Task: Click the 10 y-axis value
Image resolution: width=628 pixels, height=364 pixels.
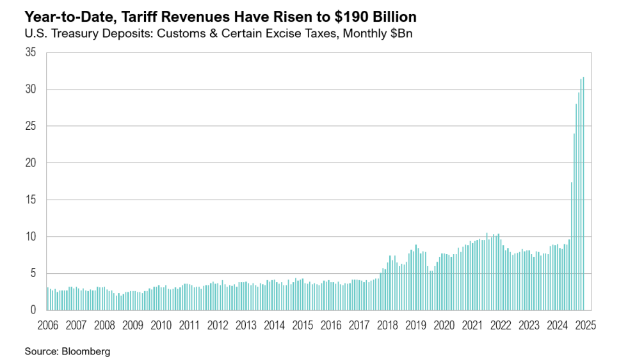Action: (x=30, y=237)
